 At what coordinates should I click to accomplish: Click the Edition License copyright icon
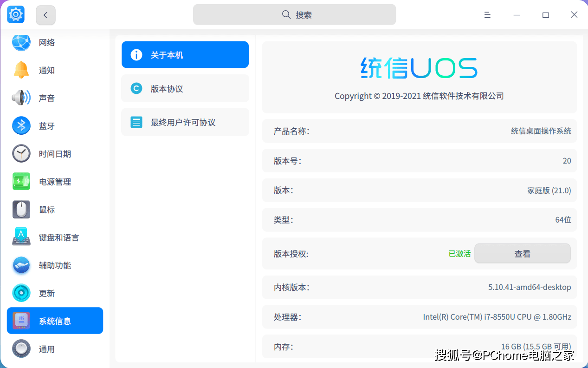click(136, 88)
